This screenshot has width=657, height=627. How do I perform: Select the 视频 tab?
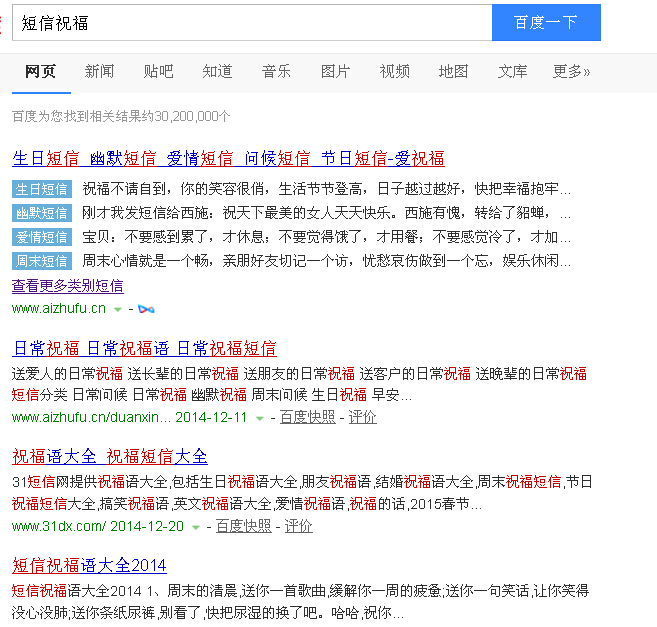(394, 71)
